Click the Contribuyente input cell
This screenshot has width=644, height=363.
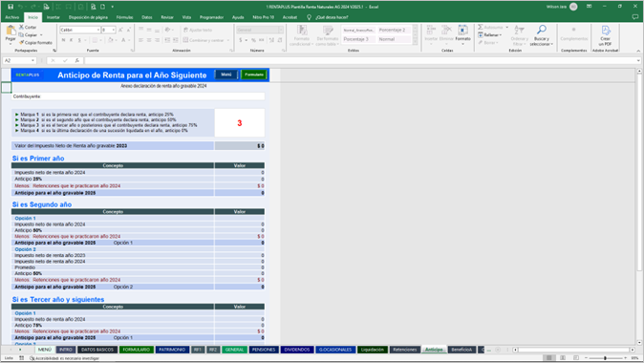pos(139,96)
